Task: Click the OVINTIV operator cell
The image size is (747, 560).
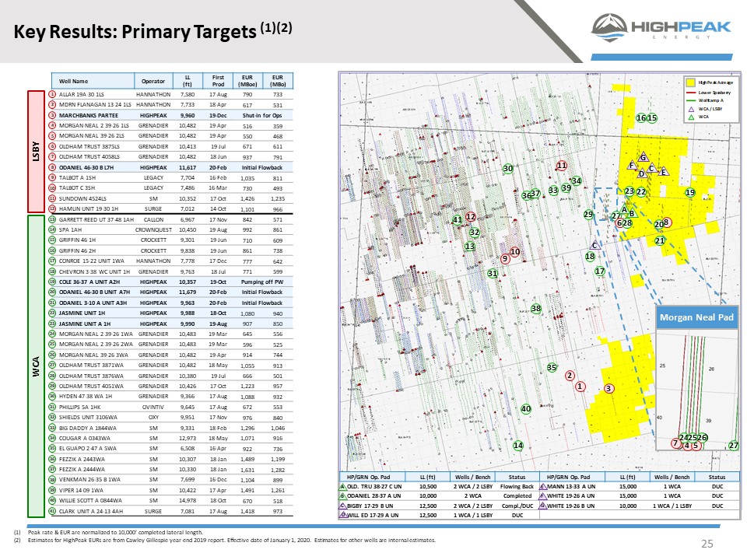Action: [x=153, y=407]
